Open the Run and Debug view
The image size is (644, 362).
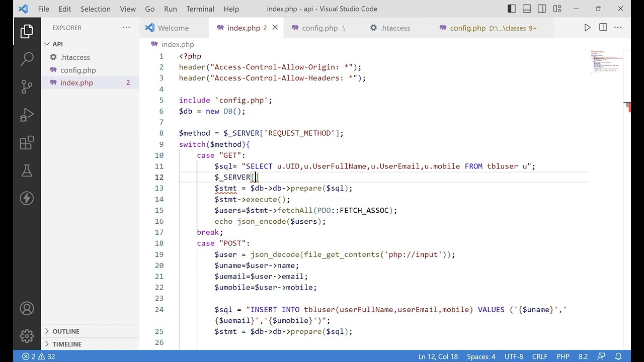click(x=27, y=115)
